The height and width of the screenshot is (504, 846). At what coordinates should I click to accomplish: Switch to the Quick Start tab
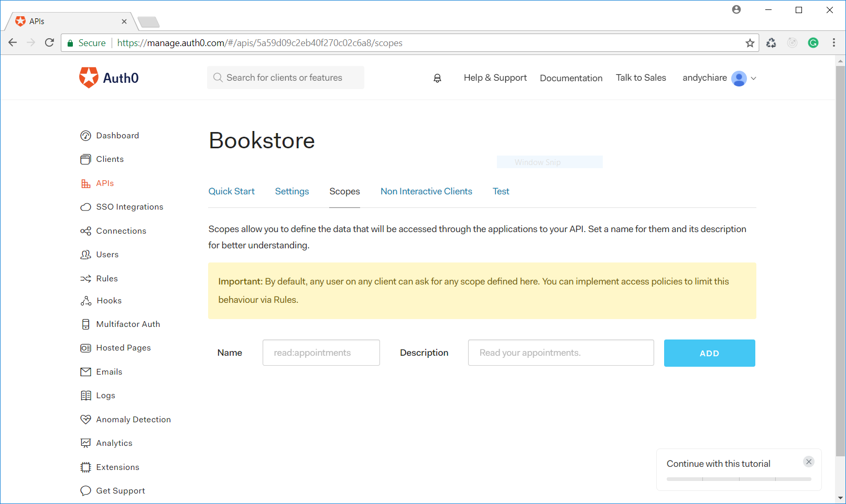[x=232, y=191]
